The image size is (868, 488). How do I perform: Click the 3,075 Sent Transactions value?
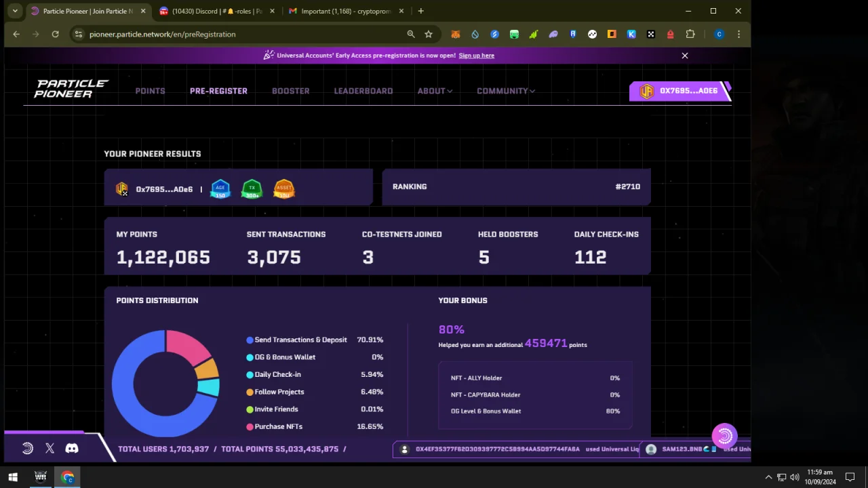274,258
